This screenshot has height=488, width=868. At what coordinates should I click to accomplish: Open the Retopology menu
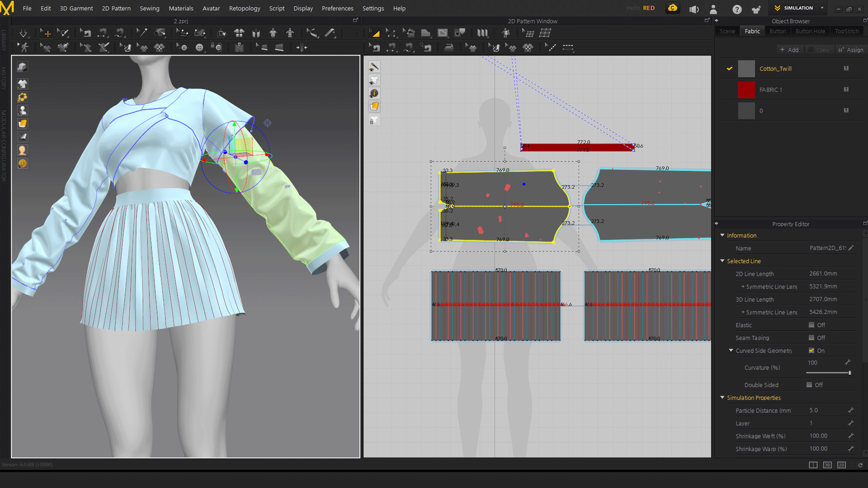pyautogui.click(x=245, y=8)
